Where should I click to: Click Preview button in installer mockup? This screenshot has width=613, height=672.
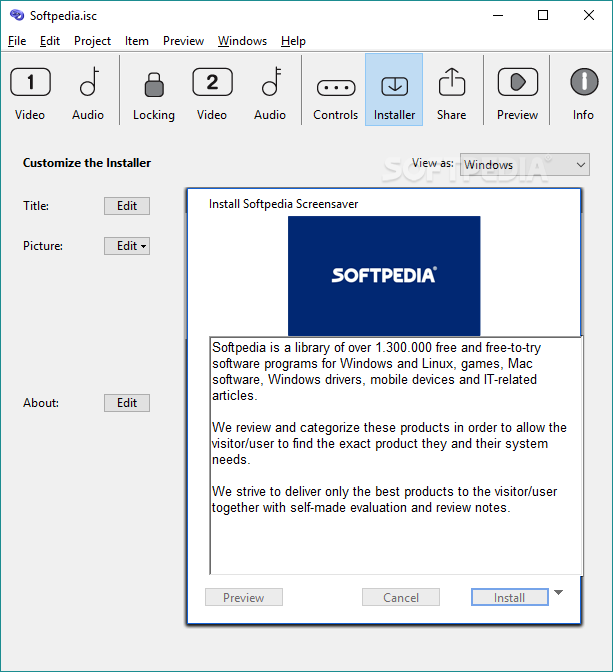[244, 597]
